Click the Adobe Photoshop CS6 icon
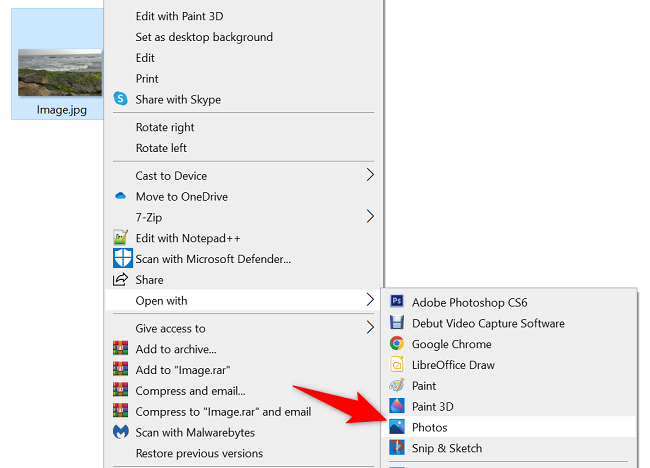The width and height of the screenshot is (650, 468). pos(397,302)
